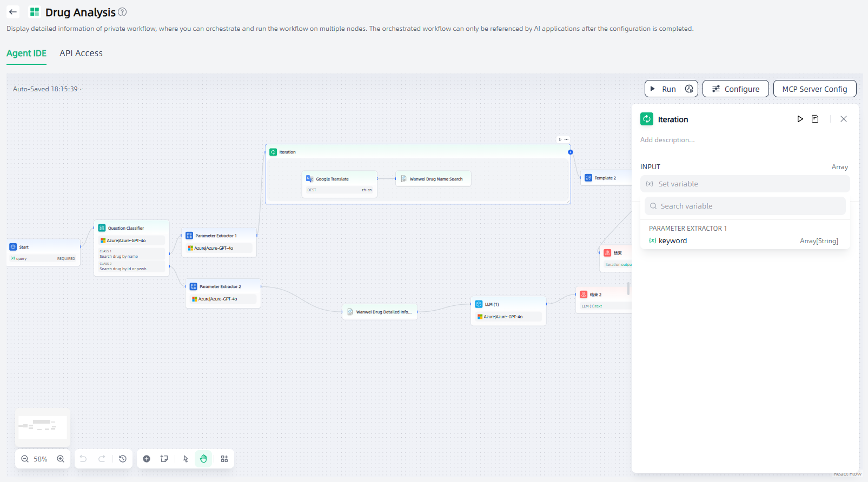Click the Configure button
Image resolution: width=868 pixels, height=482 pixels.
(x=735, y=89)
